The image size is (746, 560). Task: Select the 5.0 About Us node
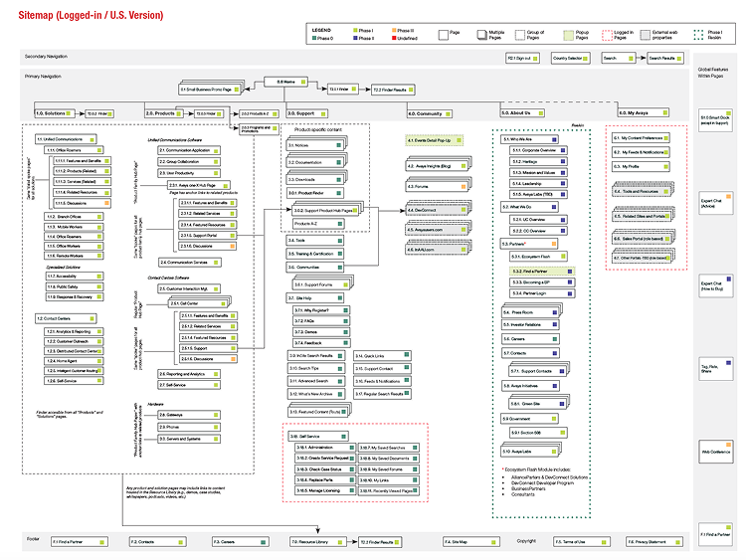(522, 113)
